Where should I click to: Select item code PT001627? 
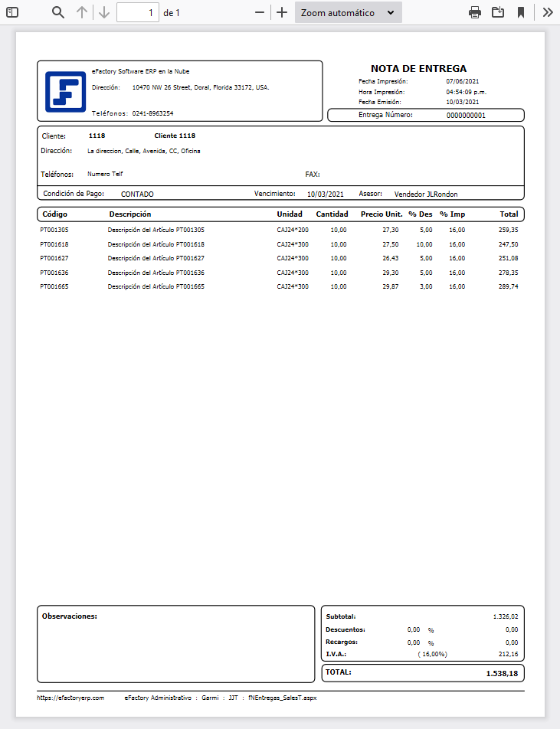54,259
